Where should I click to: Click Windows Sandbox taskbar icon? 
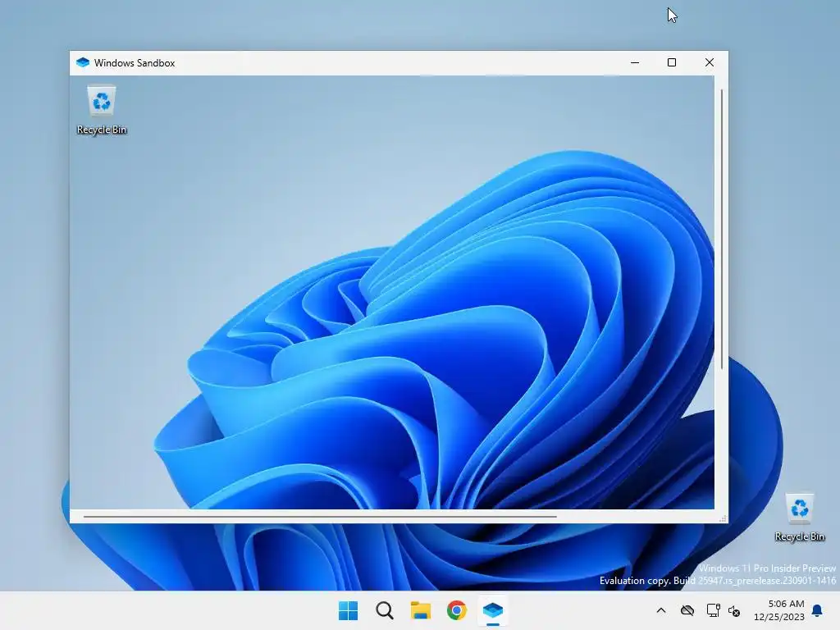(493, 610)
